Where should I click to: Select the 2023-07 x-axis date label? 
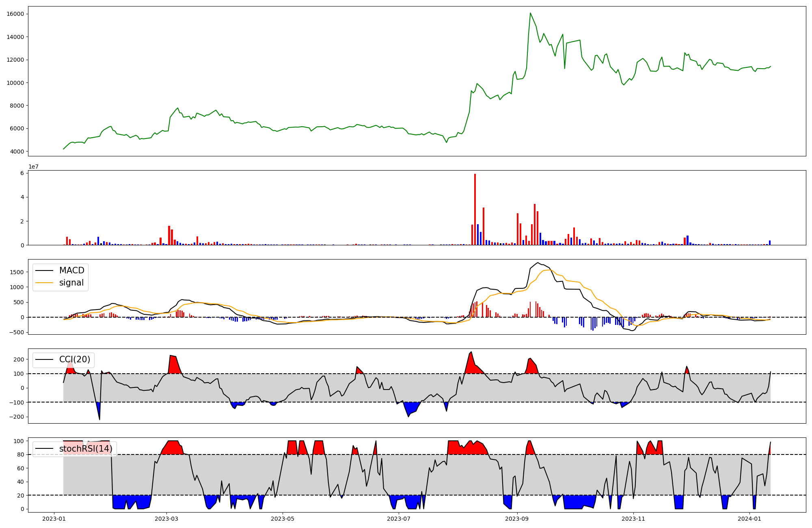[399, 519]
